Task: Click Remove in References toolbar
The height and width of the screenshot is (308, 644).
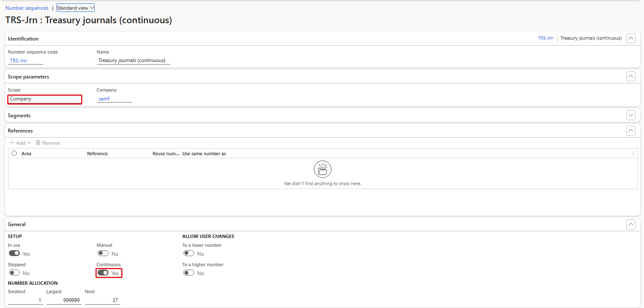Action: point(48,143)
